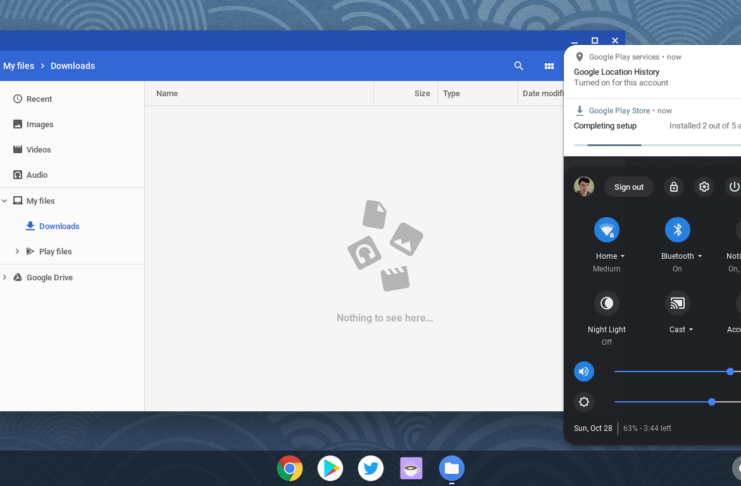Turn off Bluetooth toggle
The image size is (741, 486).
[x=677, y=229]
